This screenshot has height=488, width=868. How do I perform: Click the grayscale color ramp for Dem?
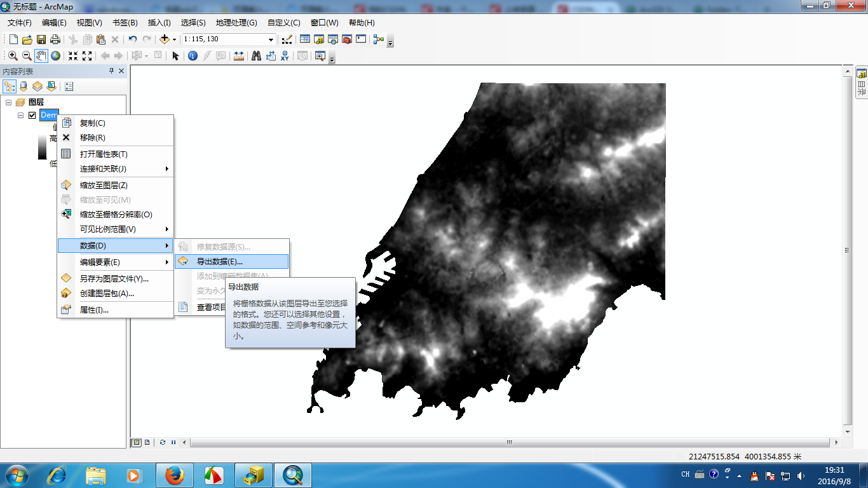(43, 146)
